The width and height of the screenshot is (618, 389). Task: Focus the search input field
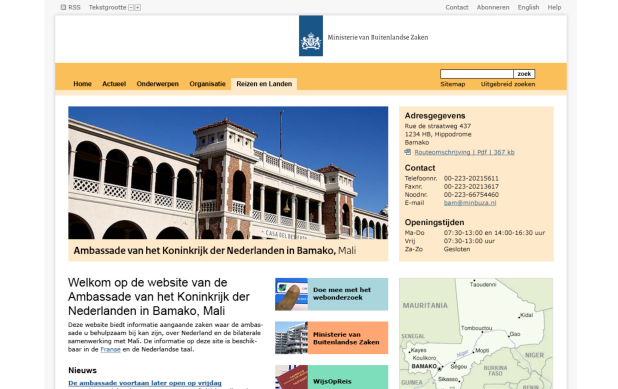477,74
